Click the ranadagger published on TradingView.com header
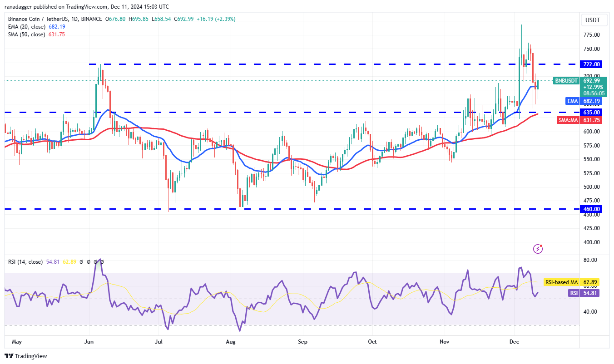 coord(86,7)
